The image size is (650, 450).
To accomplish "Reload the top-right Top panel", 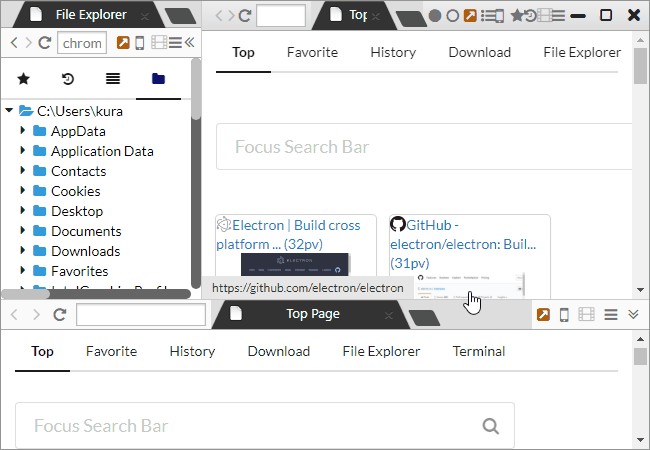I will click(x=245, y=16).
